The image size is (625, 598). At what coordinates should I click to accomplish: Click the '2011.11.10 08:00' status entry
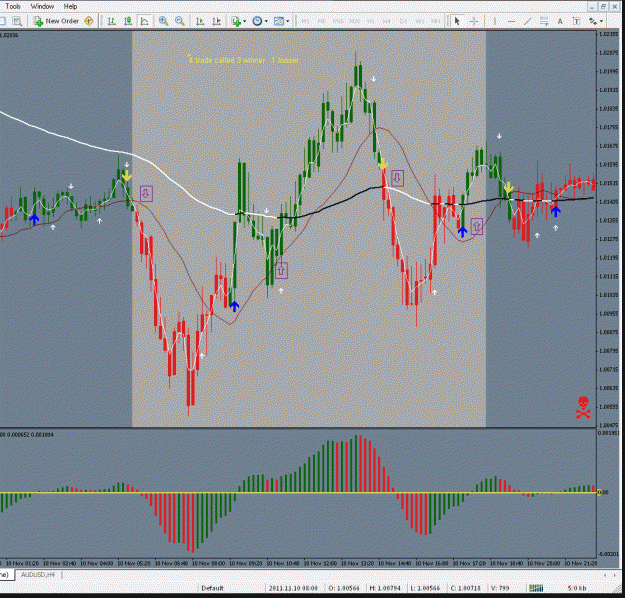click(x=293, y=588)
